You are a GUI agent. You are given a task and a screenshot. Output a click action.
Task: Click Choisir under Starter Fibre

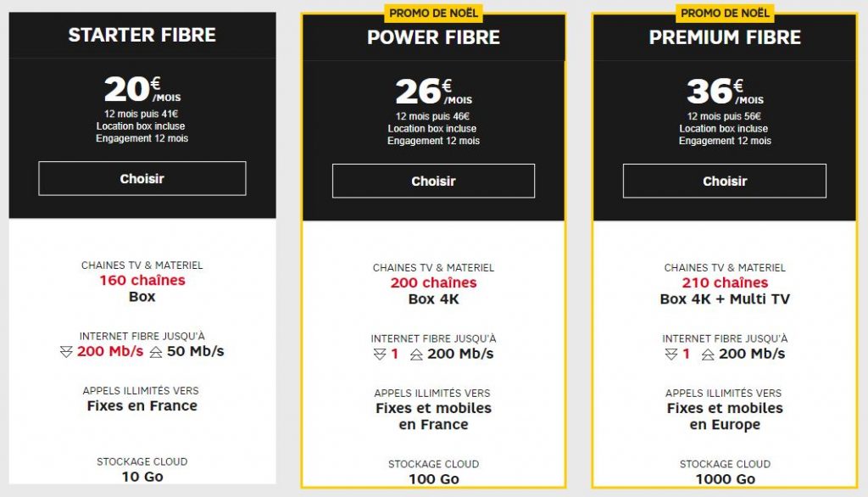pyautogui.click(x=142, y=178)
